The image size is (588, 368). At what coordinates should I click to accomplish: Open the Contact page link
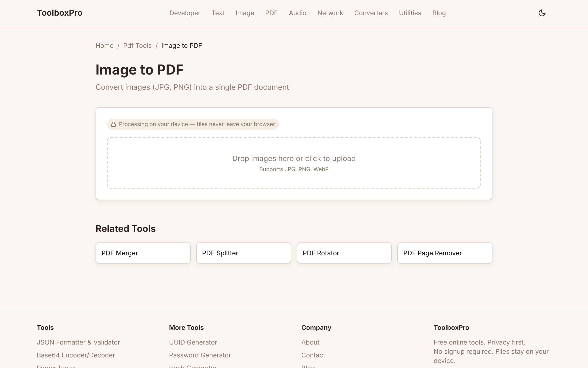coord(313,355)
